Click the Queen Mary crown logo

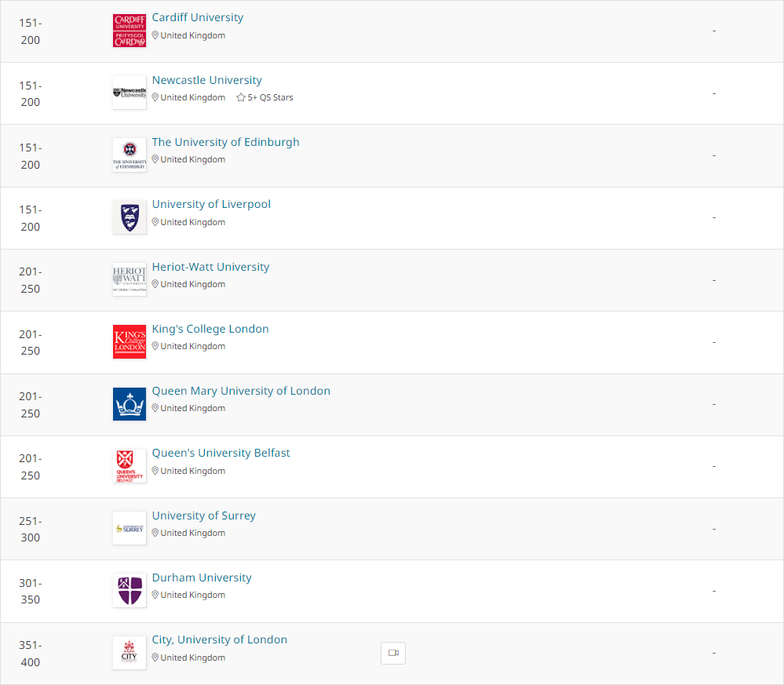[x=129, y=404]
